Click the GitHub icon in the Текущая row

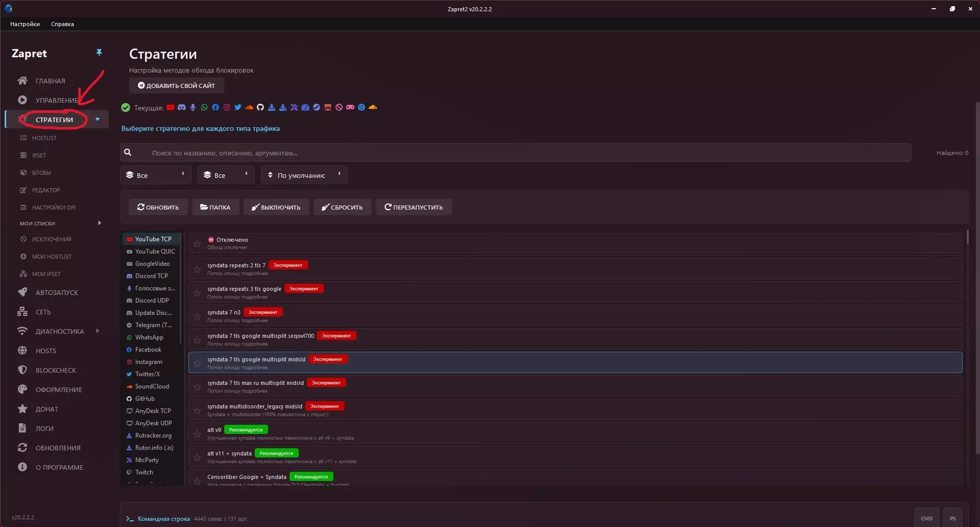click(x=260, y=107)
